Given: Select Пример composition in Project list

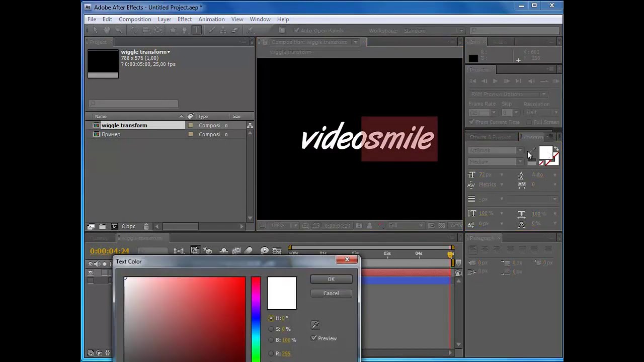Looking at the screenshot, I should (x=111, y=134).
